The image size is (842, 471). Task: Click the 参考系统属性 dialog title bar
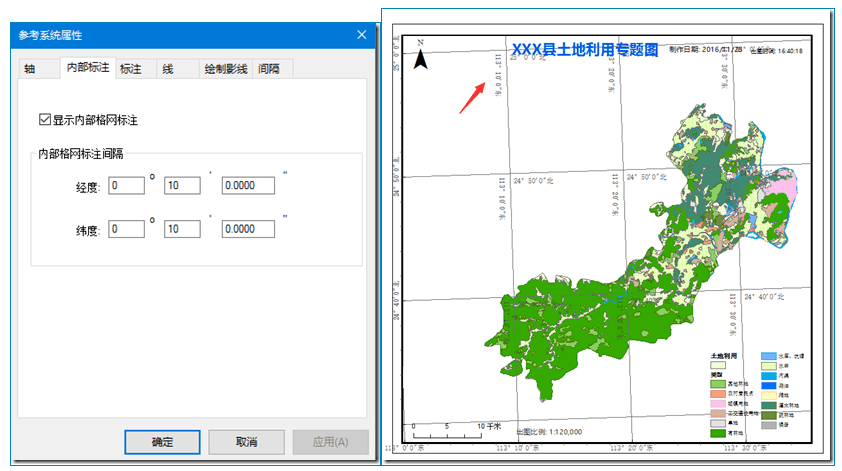tap(192, 35)
